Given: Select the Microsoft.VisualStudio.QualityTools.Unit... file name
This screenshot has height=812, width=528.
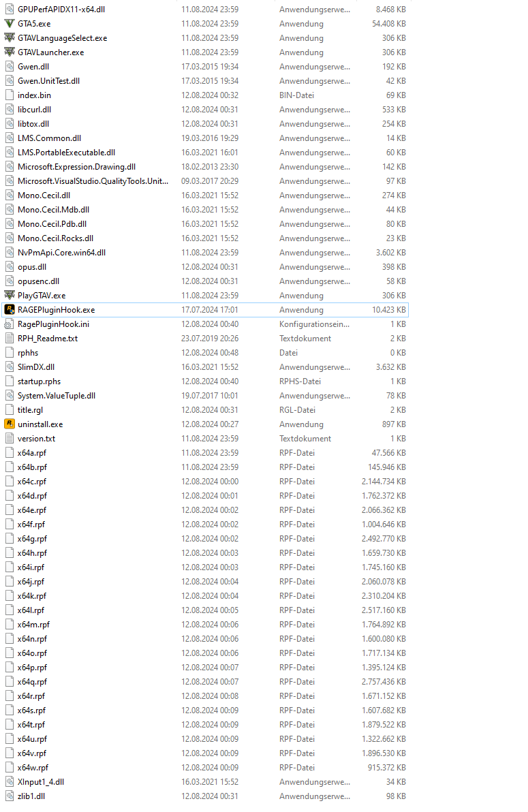Looking at the screenshot, I should tap(93, 181).
